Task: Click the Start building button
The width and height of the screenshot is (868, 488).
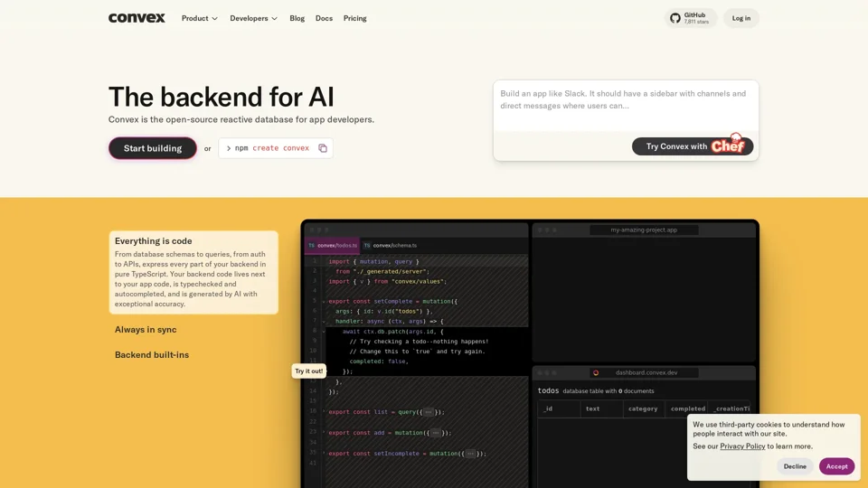Action: 153,148
